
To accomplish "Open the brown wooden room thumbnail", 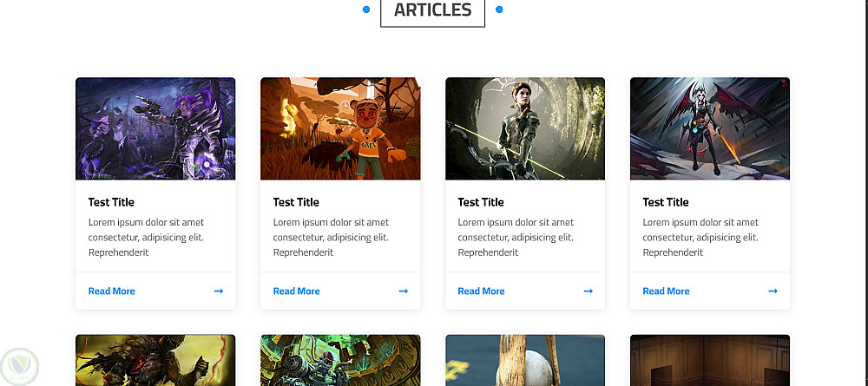I will [x=710, y=360].
